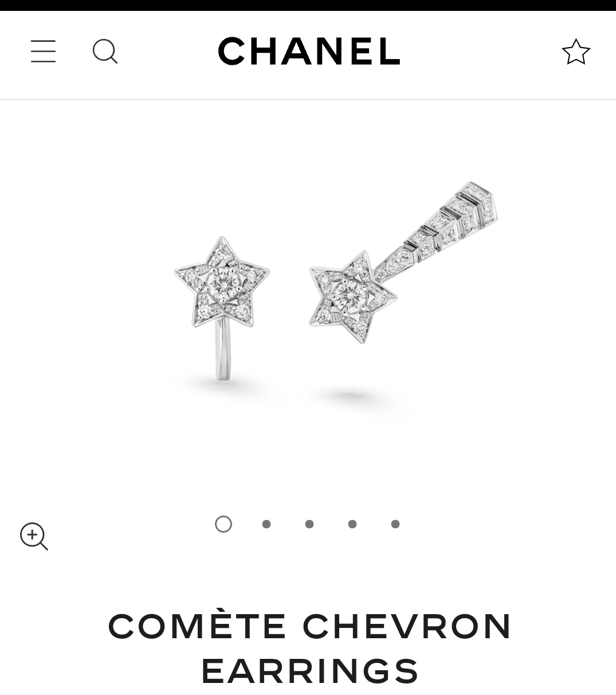Image resolution: width=616 pixels, height=695 pixels.
Task: Click the zoom-in magnifier on the product image
Action: [34, 536]
